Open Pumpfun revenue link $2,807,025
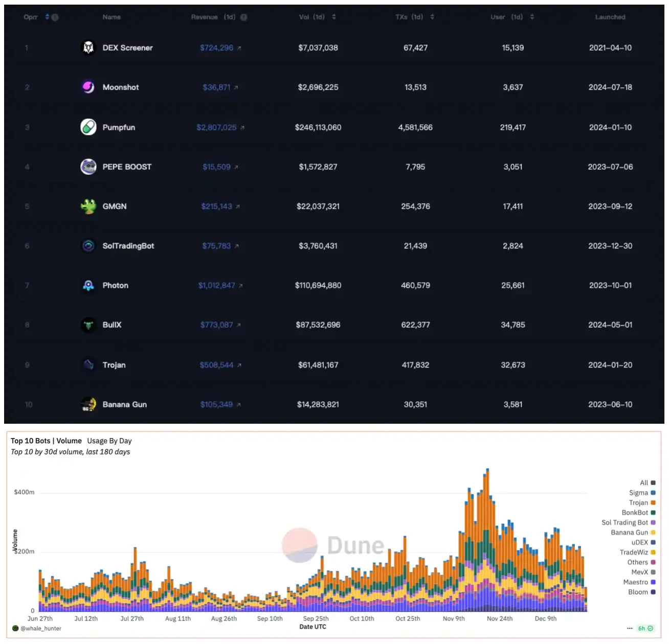669x644 pixels. pyautogui.click(x=217, y=127)
